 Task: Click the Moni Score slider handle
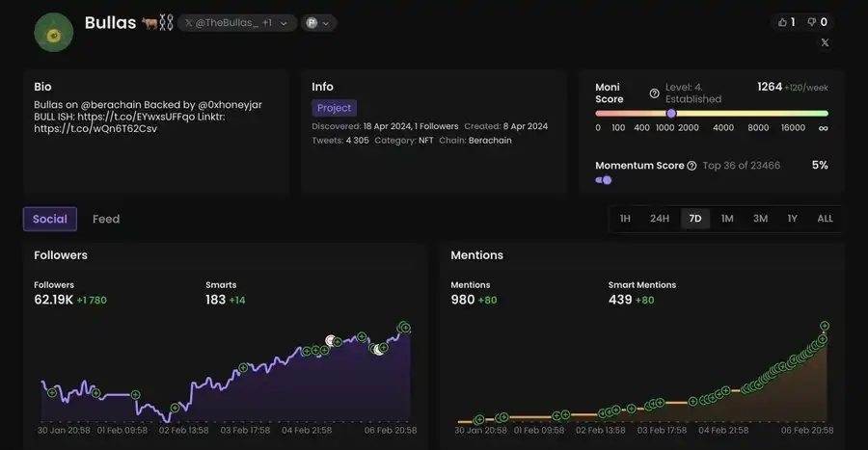tap(671, 114)
